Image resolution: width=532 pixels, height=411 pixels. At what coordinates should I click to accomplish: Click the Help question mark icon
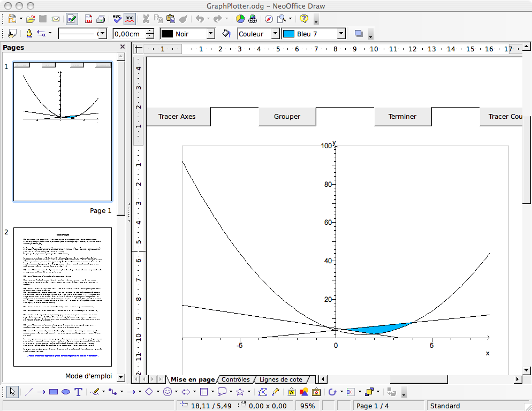pos(304,19)
